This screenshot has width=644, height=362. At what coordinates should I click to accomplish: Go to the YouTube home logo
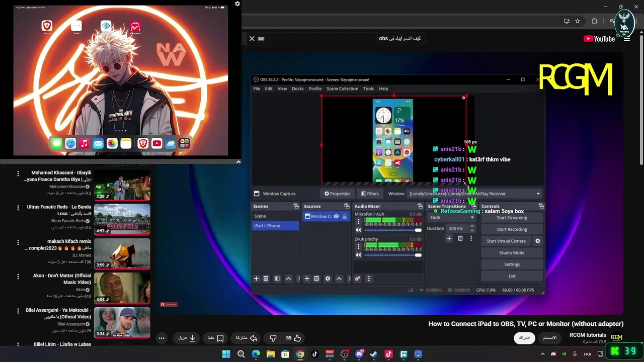[599, 39]
